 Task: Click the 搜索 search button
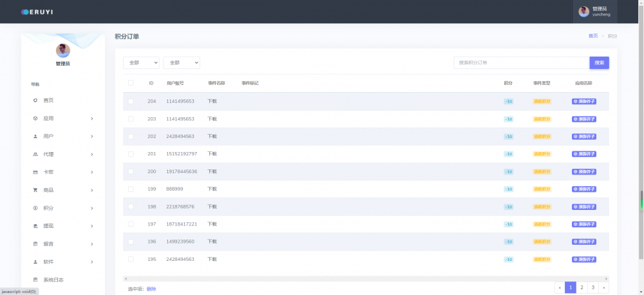coord(599,62)
